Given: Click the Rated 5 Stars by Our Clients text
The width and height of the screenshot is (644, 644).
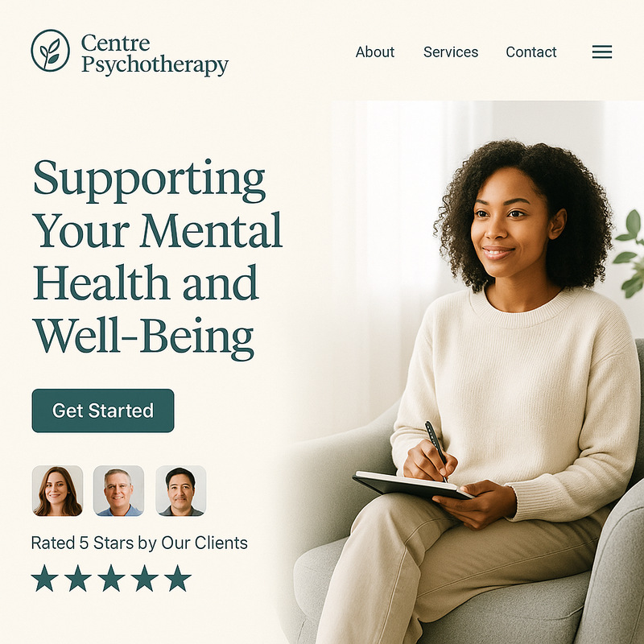Looking at the screenshot, I should pos(139,543).
